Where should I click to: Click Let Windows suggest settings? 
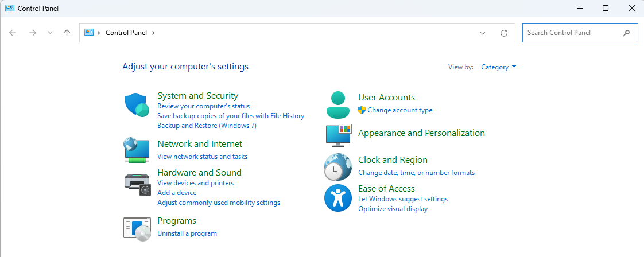403,199
